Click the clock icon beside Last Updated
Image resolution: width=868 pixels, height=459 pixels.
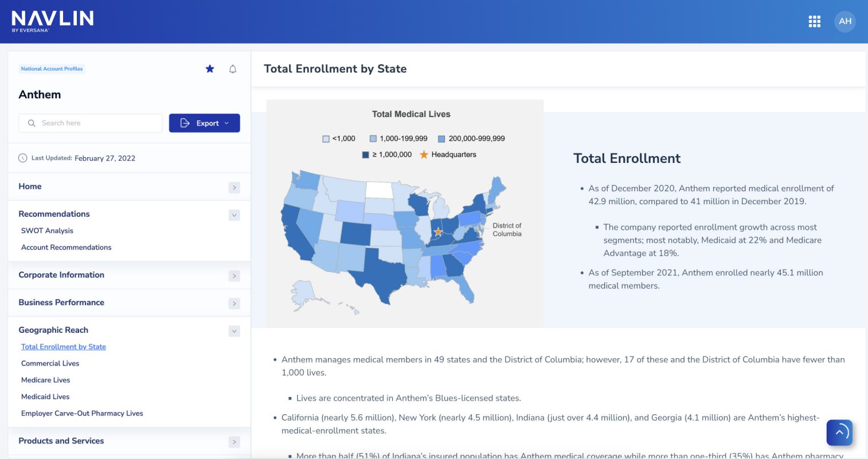[x=23, y=158]
